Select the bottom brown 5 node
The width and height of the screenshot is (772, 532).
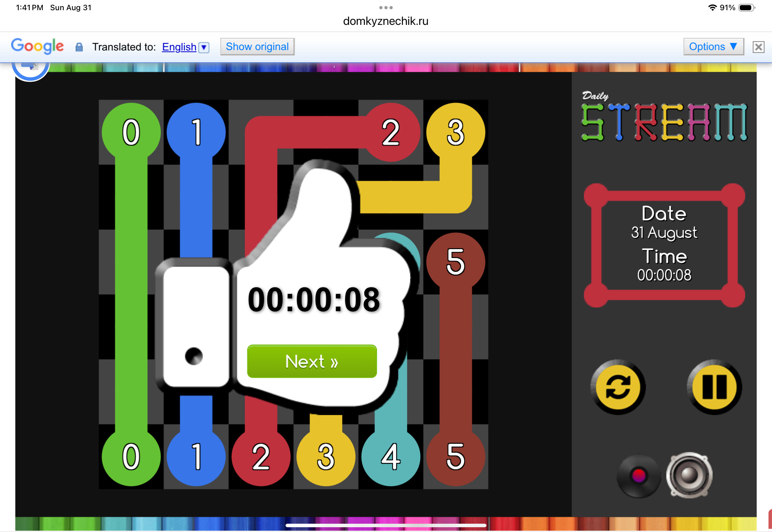tap(456, 457)
